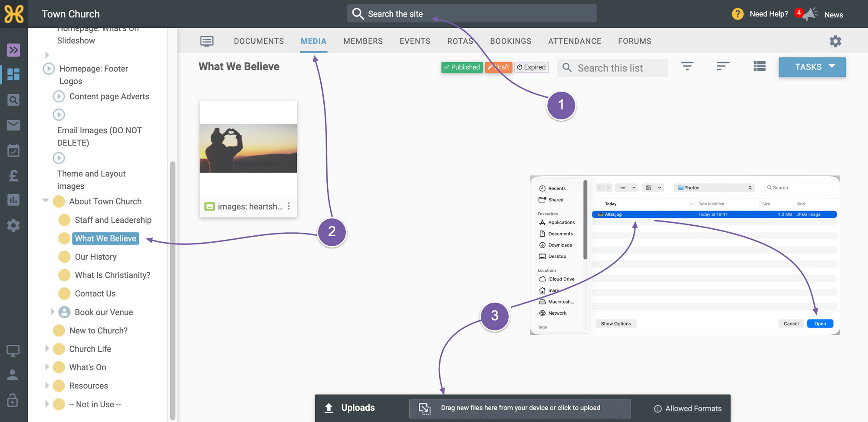Open three-dot menu on heartshape image card
Image resolution: width=868 pixels, height=422 pixels.
(x=289, y=206)
